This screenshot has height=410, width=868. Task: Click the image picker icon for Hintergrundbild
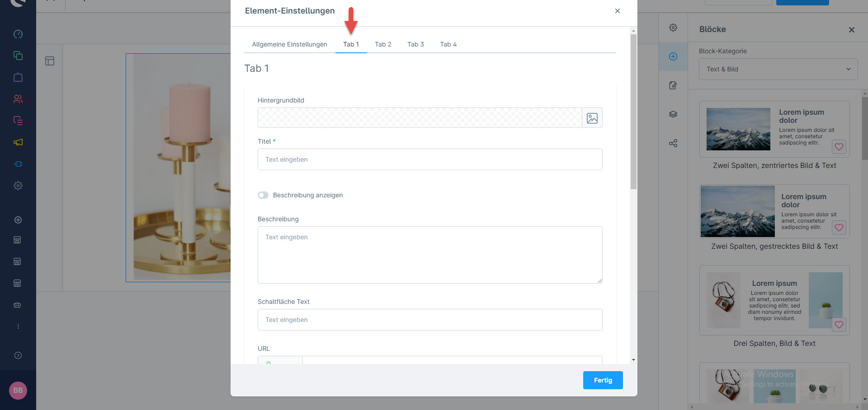592,118
